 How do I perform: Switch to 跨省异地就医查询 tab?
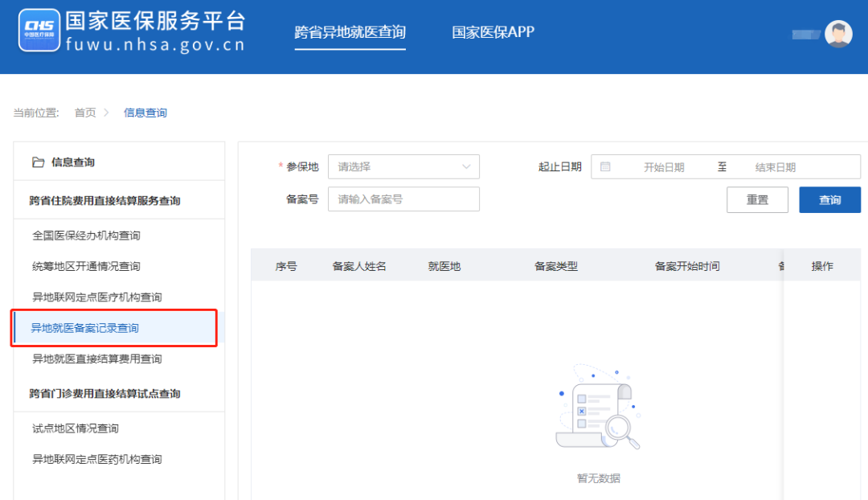(350, 33)
